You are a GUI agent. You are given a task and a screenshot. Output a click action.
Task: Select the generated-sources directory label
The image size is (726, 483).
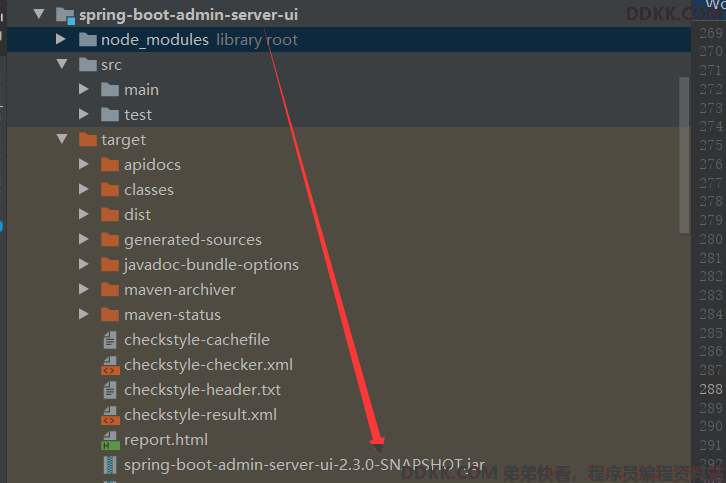(193, 240)
